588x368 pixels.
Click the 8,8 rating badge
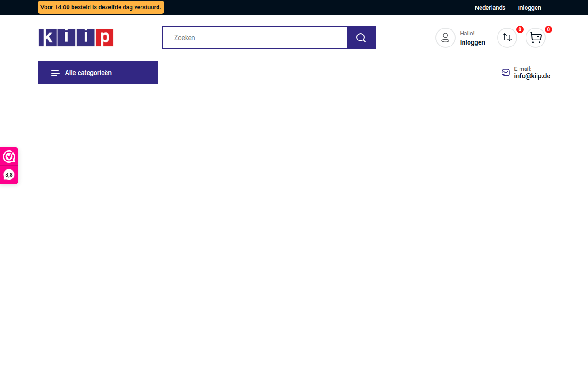(9, 175)
